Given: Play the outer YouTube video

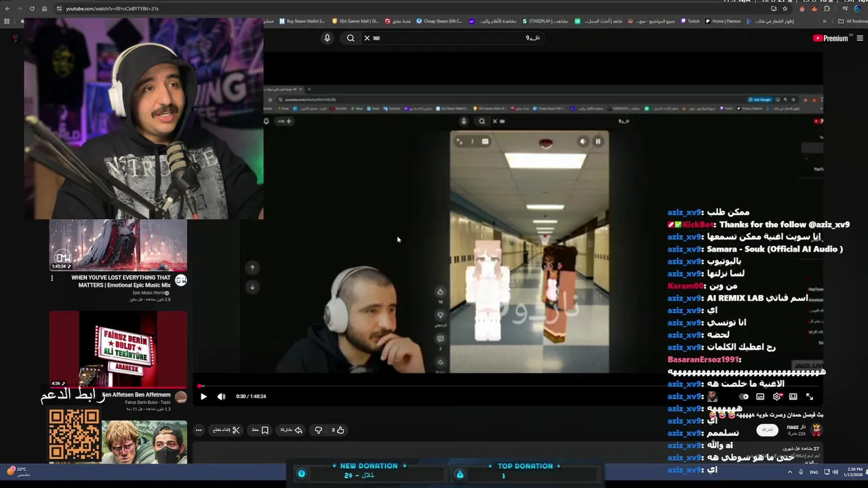Looking at the screenshot, I should point(203,396).
